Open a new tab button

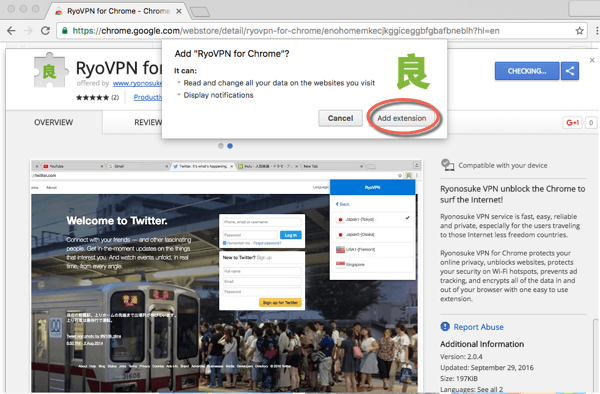200,12
